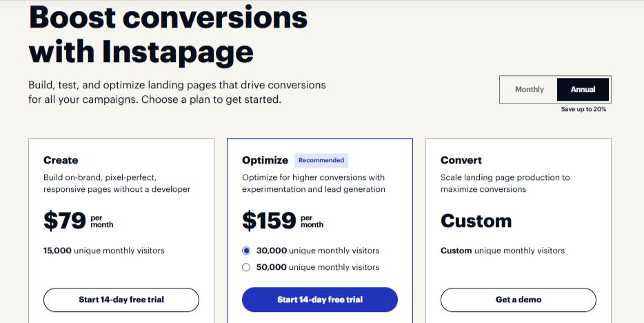Click the Save up to 20% label
Image resolution: width=644 pixels, height=323 pixels.
[583, 109]
